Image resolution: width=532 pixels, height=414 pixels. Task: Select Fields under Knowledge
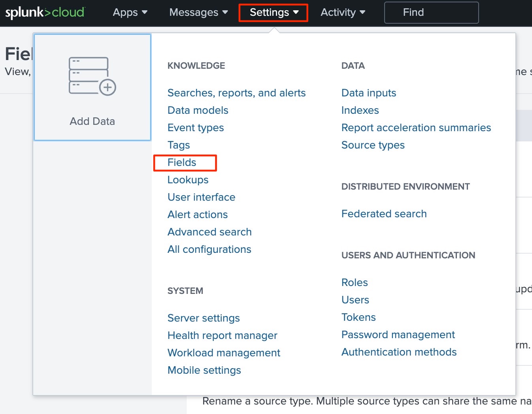(182, 162)
